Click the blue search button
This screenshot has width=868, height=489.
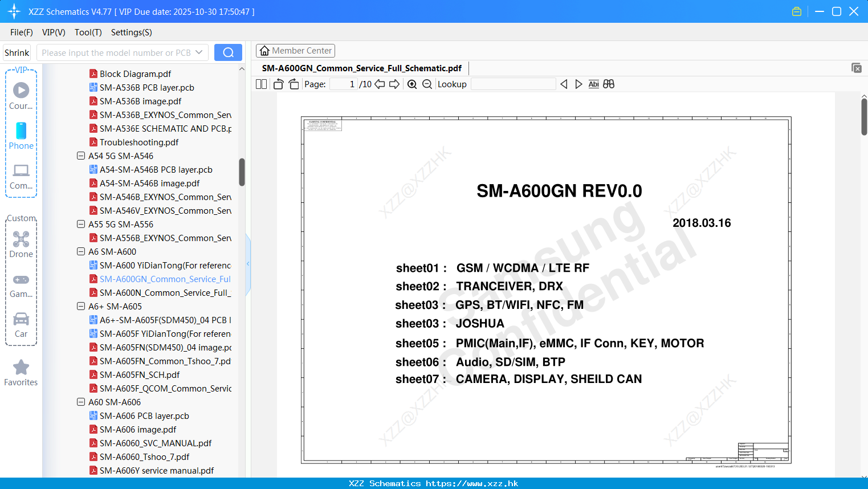coord(228,52)
